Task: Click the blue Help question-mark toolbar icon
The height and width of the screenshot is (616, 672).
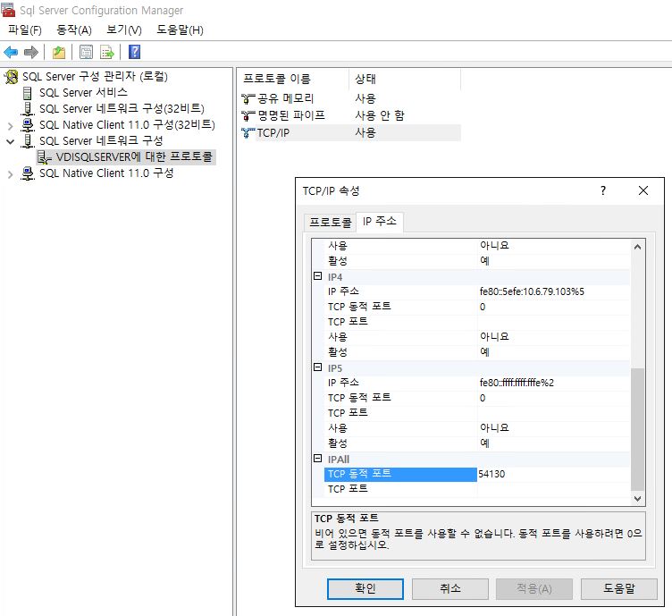Action: [135, 52]
